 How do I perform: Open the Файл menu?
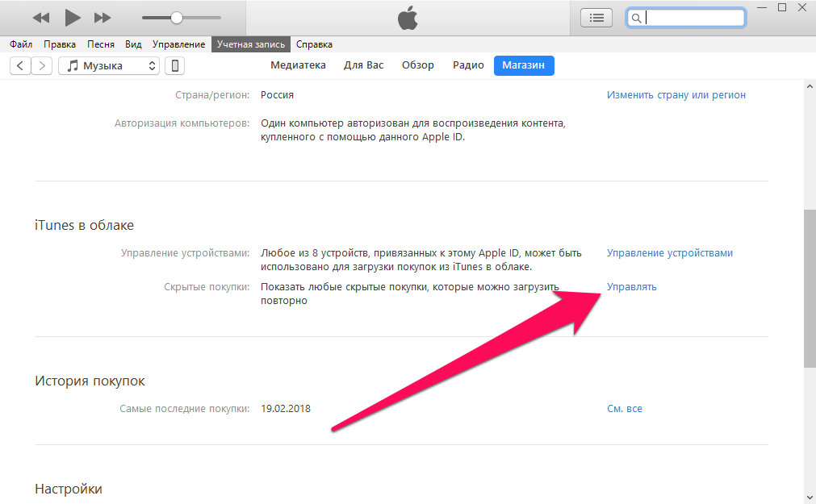[21, 44]
